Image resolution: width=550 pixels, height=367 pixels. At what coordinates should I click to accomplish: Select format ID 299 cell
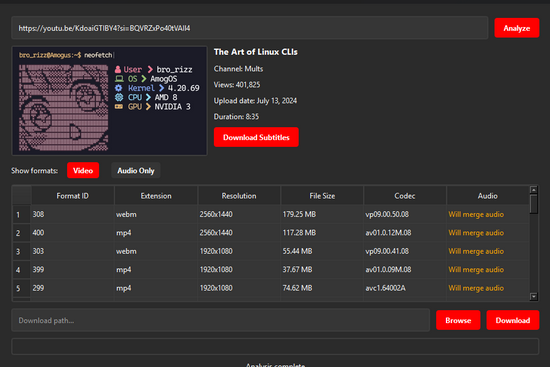coord(73,288)
